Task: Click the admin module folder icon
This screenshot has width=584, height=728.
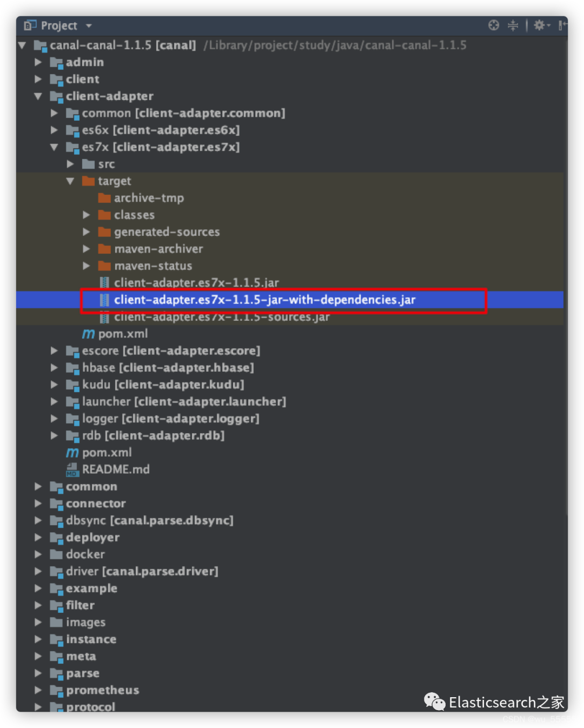Action: (56, 63)
